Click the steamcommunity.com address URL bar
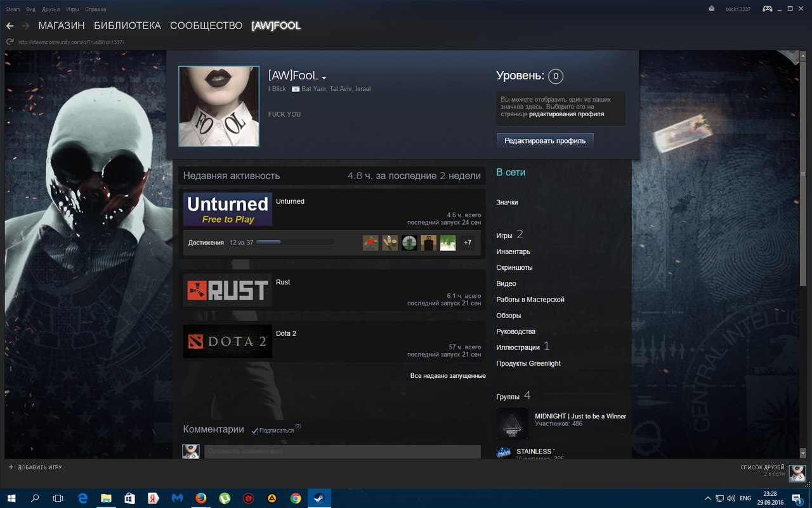The height and width of the screenshot is (508, 812). (x=71, y=43)
